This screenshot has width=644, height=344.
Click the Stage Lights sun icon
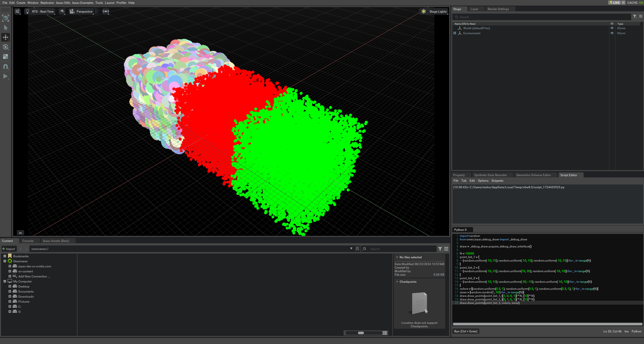coord(424,11)
